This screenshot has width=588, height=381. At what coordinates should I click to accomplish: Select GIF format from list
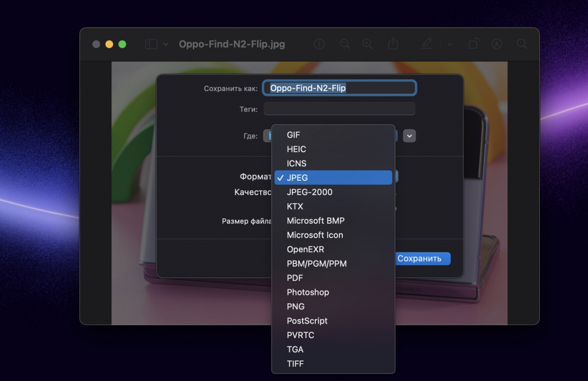click(x=334, y=135)
